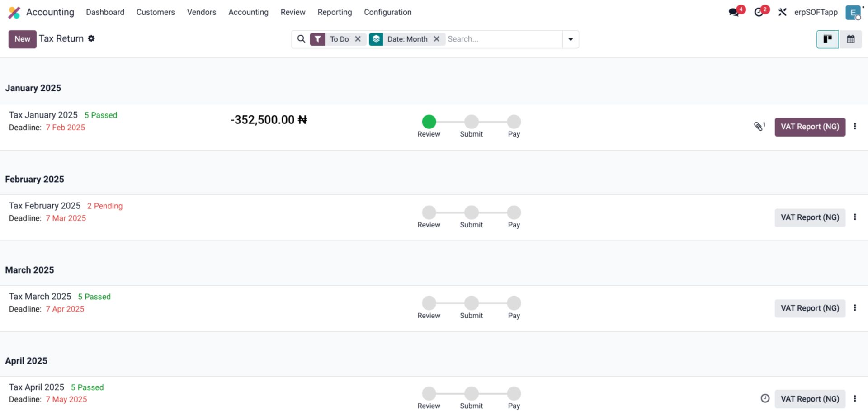Open the Reporting menu
This screenshot has width=868, height=411.
(335, 12)
